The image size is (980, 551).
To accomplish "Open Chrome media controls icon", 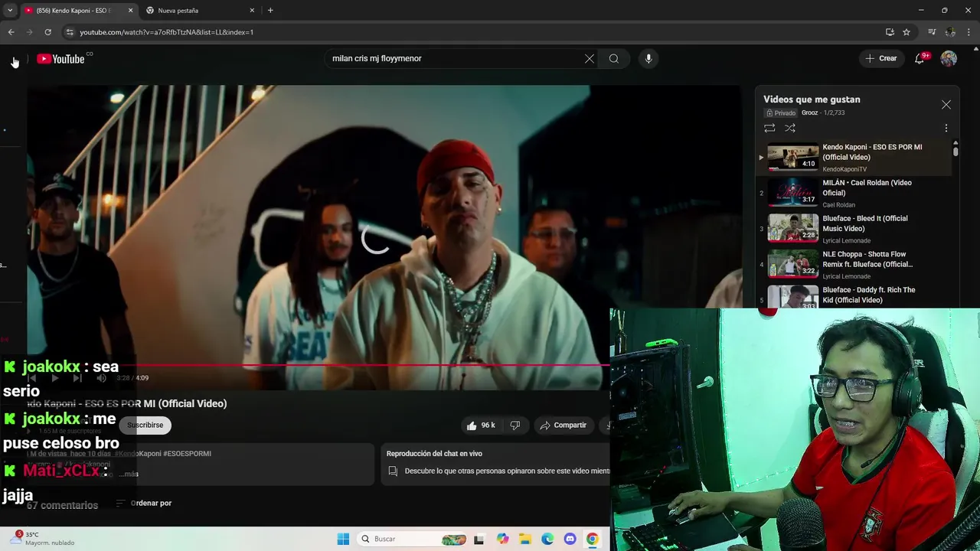I will pyautogui.click(x=932, y=32).
